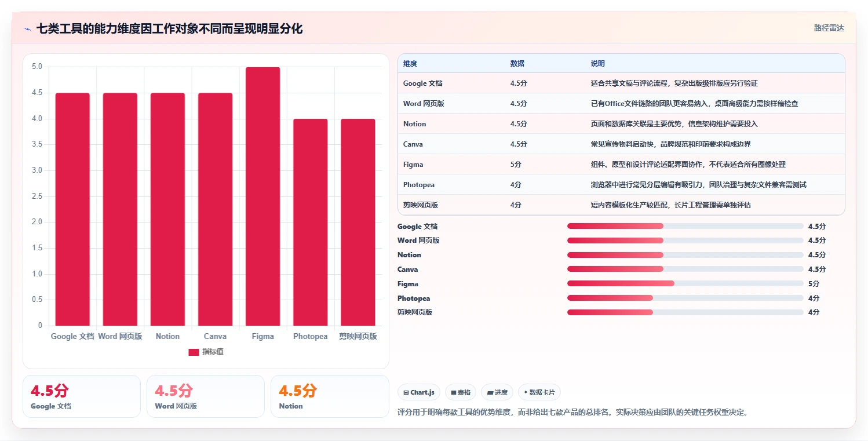
Task: Click the Photopea bar in the chart
Action: (x=310, y=222)
